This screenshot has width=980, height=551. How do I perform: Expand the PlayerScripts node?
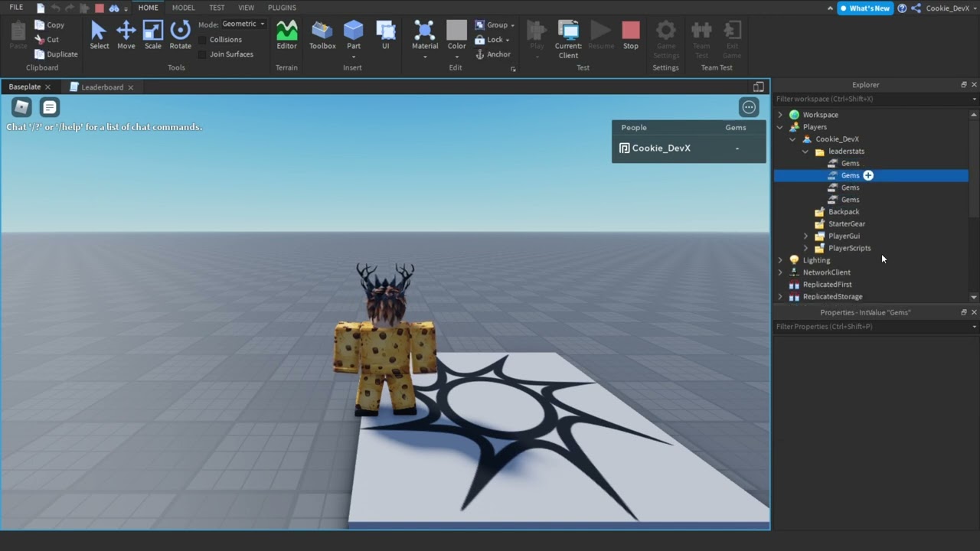(805, 248)
